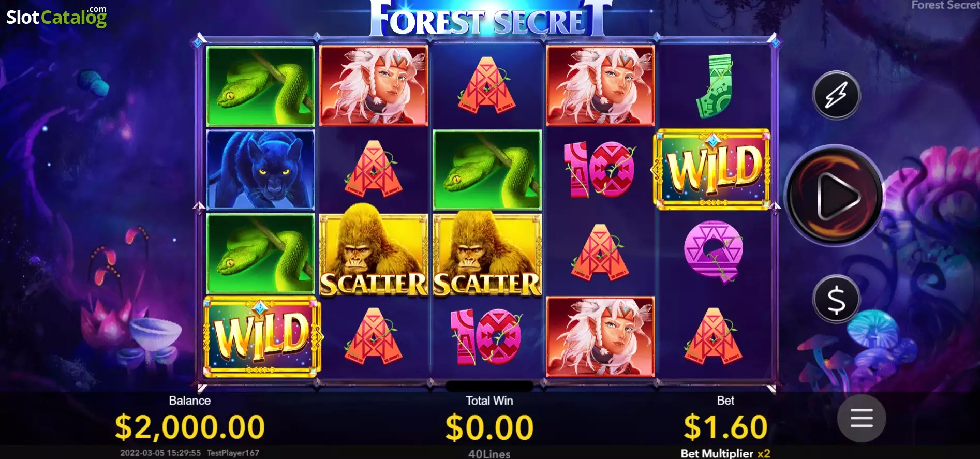Screen dimensions: 980x459
Task: Click the Total Win $0.00 amount
Action: tap(489, 427)
